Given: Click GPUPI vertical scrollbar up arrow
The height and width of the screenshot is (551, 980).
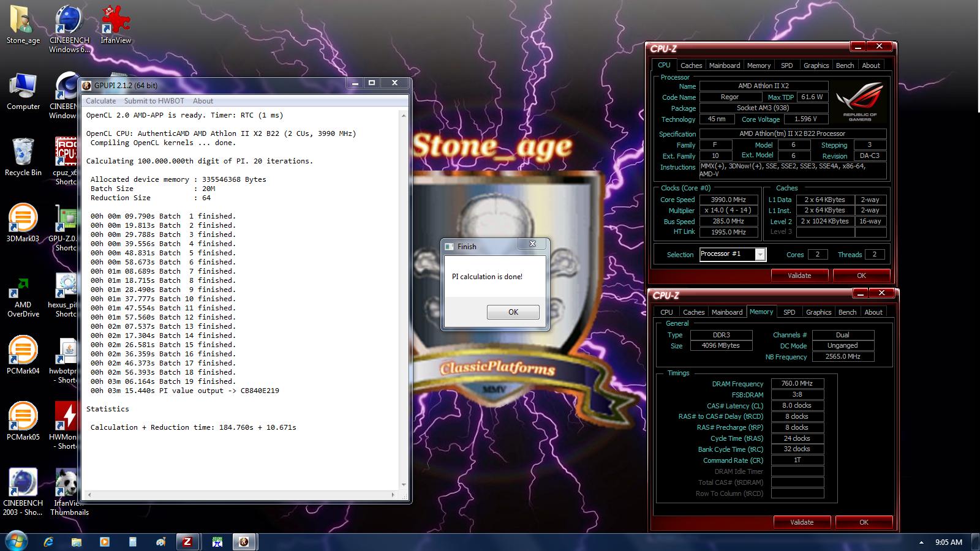Looking at the screenshot, I should click(403, 115).
